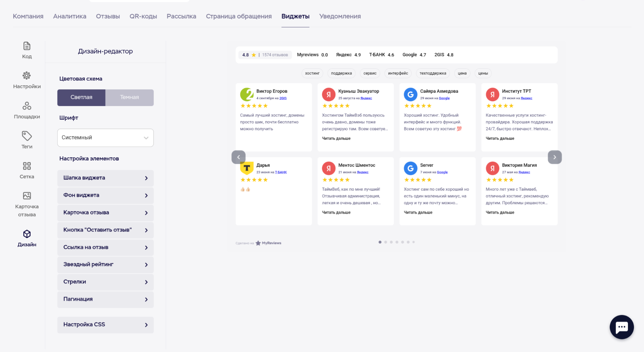Screen dimensions: 644x352
Task: Jump to second carousel pagination dot
Action: click(386, 242)
